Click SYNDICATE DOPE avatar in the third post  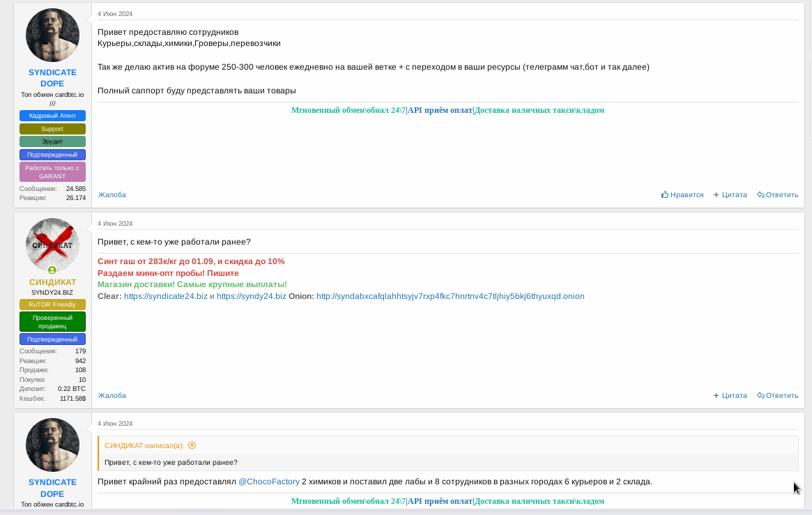(x=52, y=445)
